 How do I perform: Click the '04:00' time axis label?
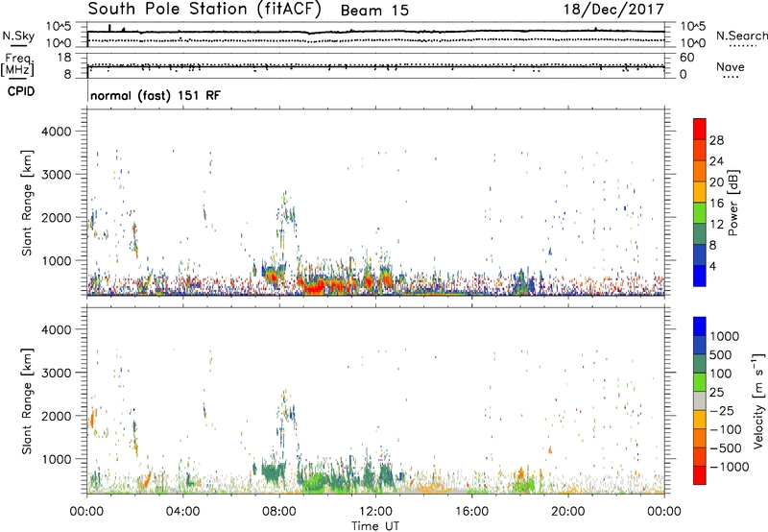click(x=183, y=512)
